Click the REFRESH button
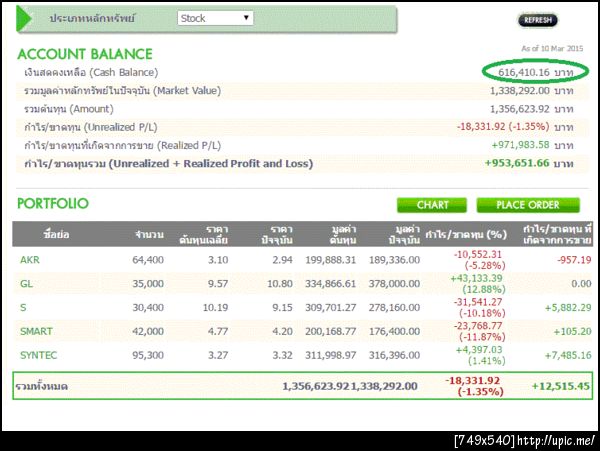600x451 pixels. [x=538, y=20]
